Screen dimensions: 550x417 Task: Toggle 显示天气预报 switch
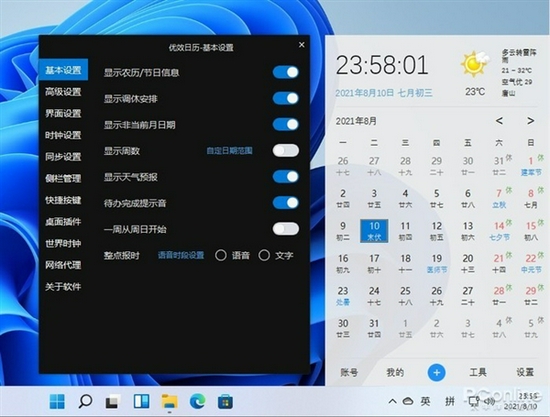[286, 177]
